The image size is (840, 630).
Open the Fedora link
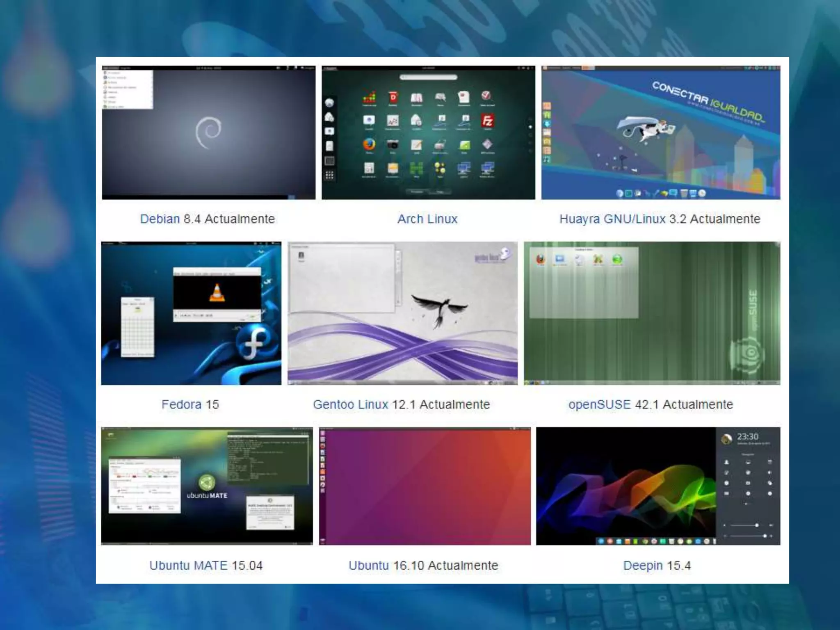[181, 404]
